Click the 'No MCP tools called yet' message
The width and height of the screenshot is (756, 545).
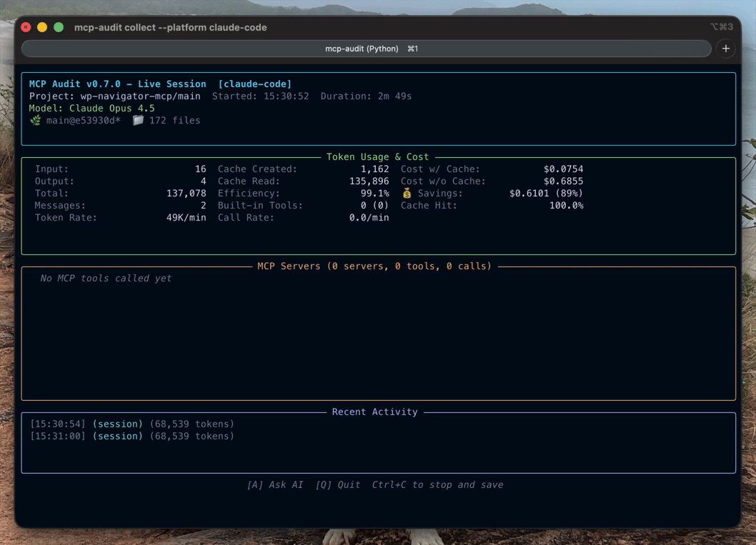(106, 278)
